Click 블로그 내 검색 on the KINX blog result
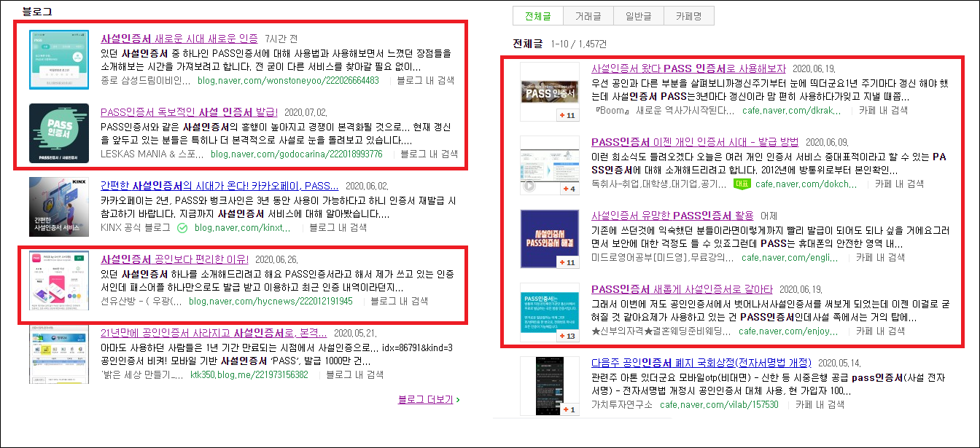The image size is (980, 448). click(338, 228)
